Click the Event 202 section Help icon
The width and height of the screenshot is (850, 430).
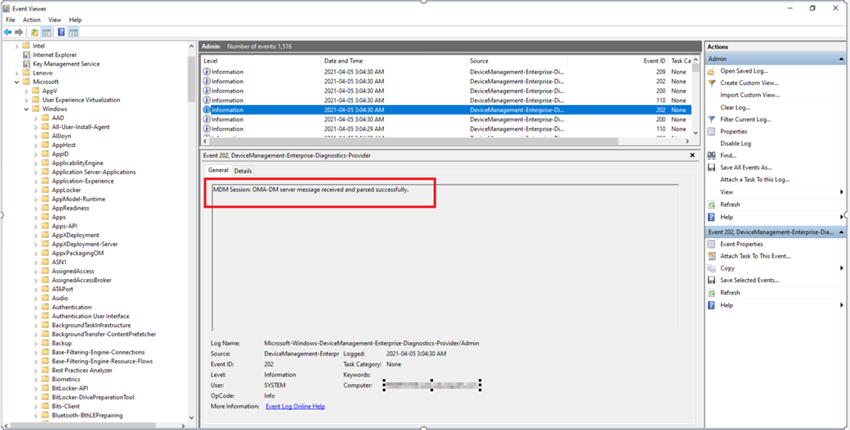pos(711,305)
